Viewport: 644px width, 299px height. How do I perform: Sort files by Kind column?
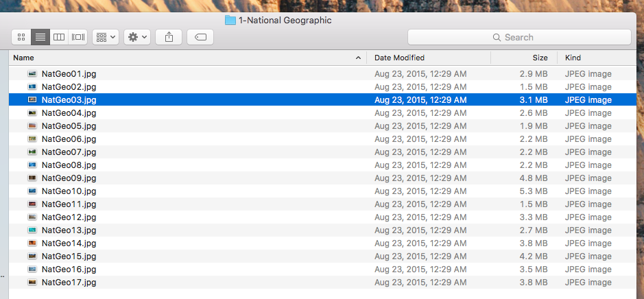(x=573, y=58)
